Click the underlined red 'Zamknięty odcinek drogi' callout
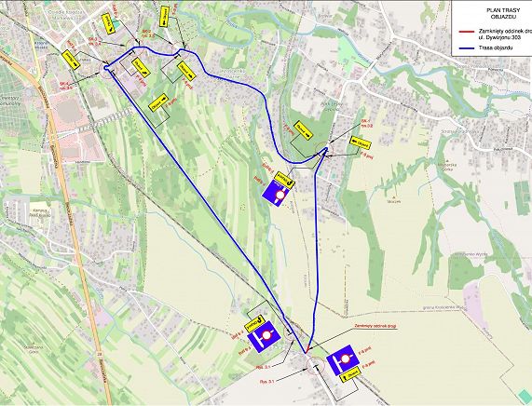Viewport: 532px width, 406px height. click(375, 326)
